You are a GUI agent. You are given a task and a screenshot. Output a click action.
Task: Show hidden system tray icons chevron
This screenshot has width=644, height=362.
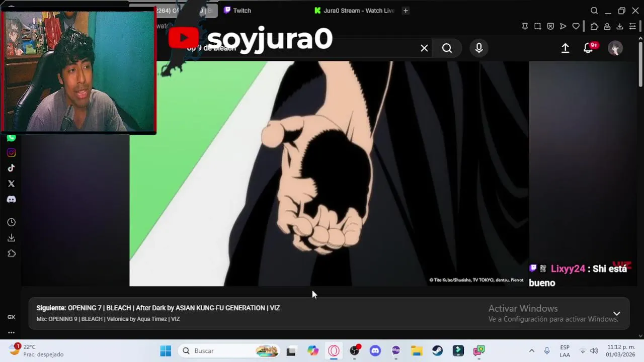click(x=531, y=351)
